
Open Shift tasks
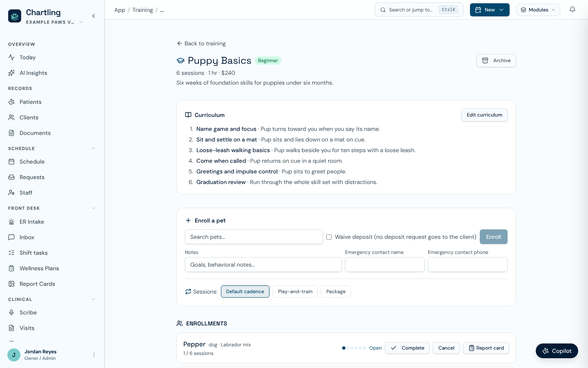pyautogui.click(x=52, y=253)
